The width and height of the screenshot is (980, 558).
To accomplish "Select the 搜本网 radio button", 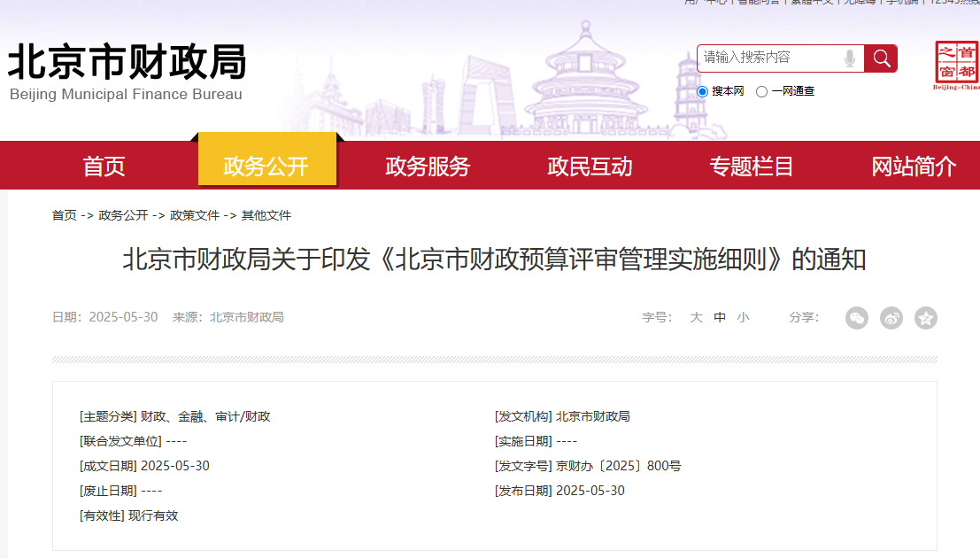I will tap(703, 91).
